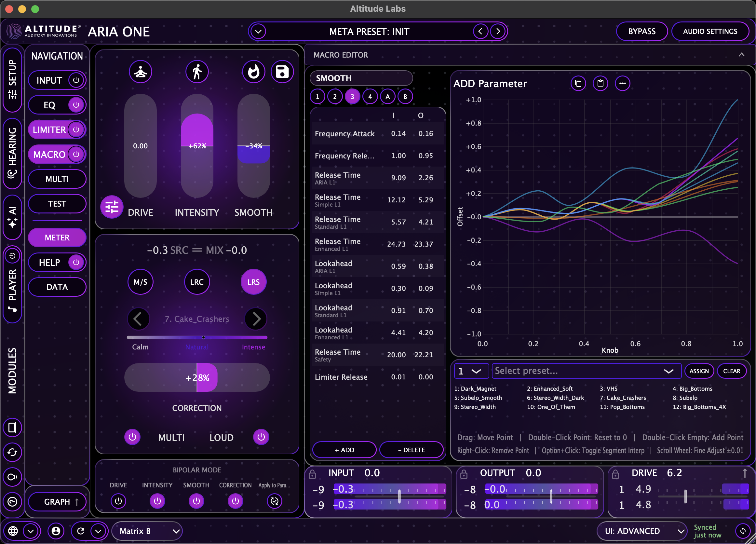Open the Matrix B dropdown
This screenshot has width=756, height=544.
(147, 531)
